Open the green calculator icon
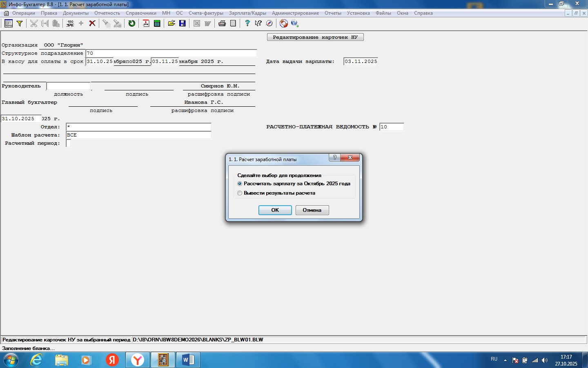 157,23
